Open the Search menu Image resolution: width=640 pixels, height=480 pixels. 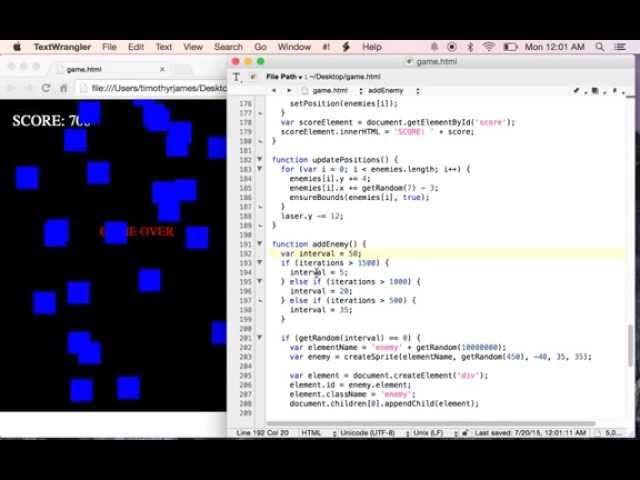tap(228, 47)
